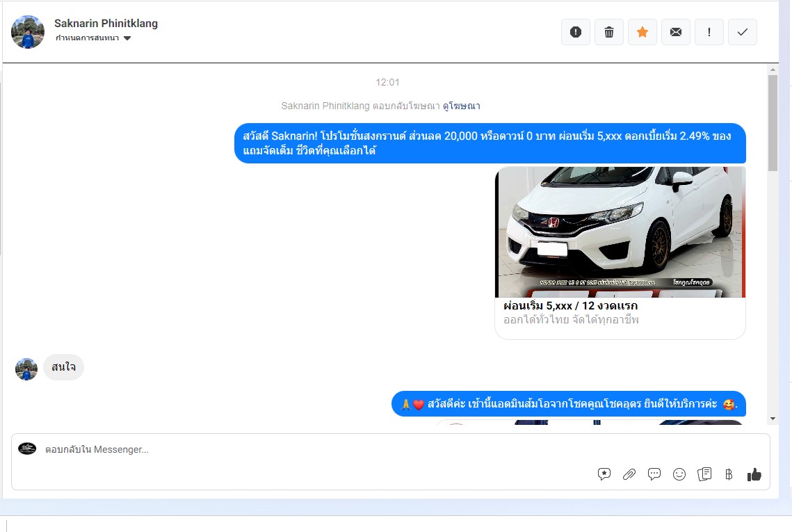Click the profile avatar in the header
The height and width of the screenshot is (532, 792).
point(28,31)
